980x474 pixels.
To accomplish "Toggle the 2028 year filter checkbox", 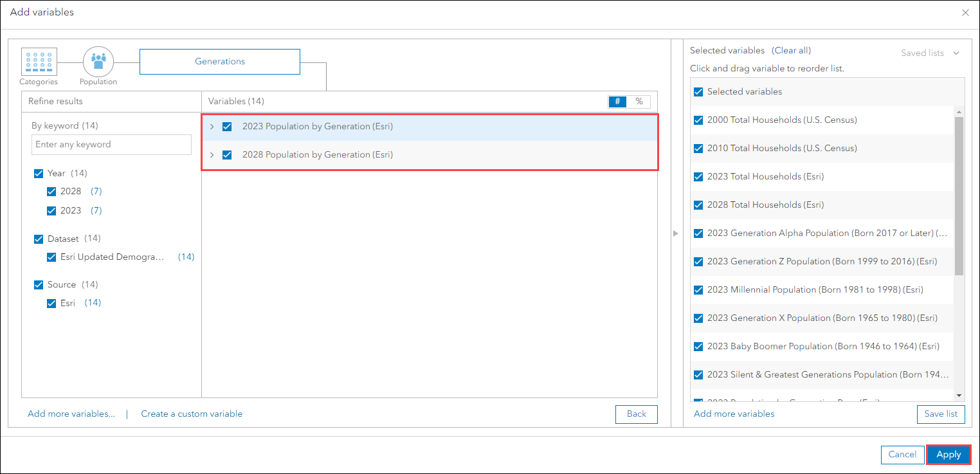I will [x=51, y=192].
